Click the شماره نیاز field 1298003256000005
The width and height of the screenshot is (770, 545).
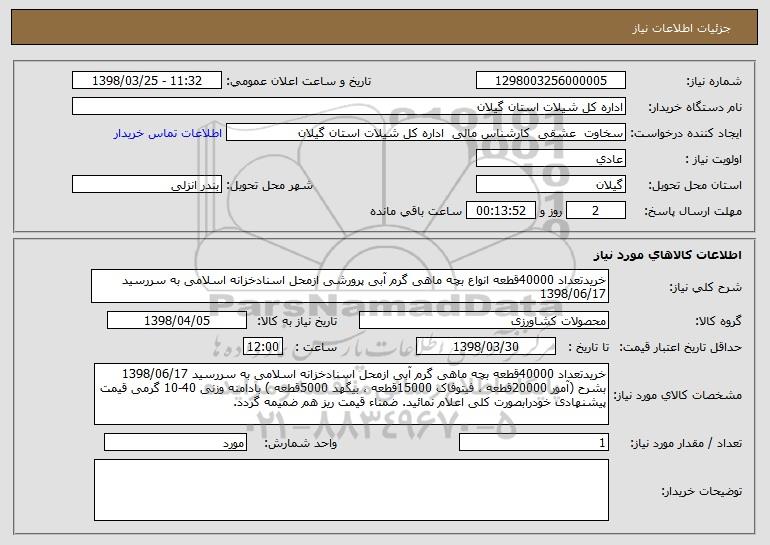click(550, 80)
